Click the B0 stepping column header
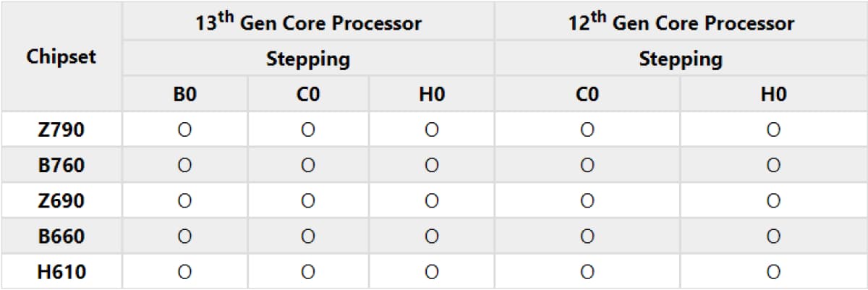This screenshot has height=290, width=868. 184,95
